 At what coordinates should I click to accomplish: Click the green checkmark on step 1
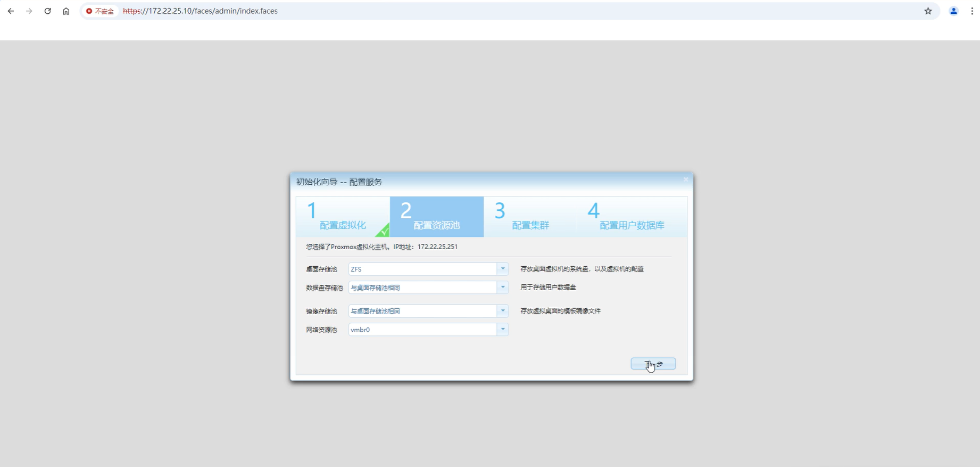[384, 231]
